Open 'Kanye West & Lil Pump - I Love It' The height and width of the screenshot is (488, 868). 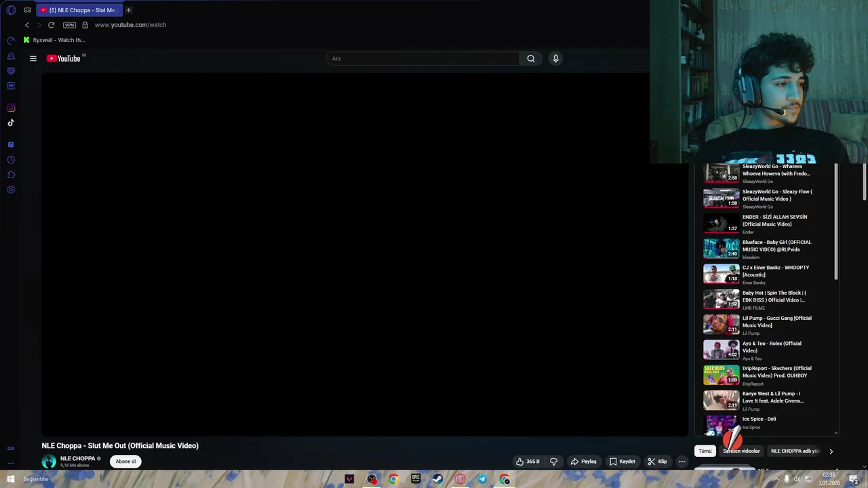coord(773,397)
